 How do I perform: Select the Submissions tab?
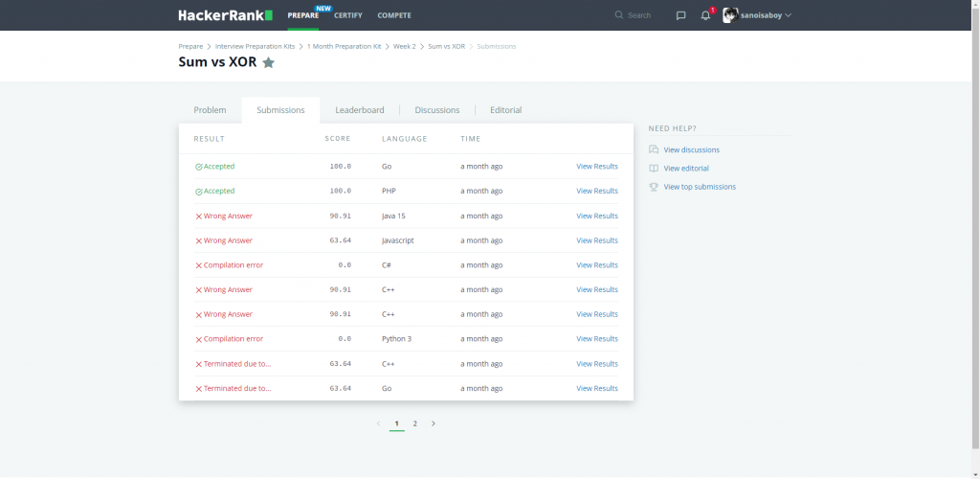(x=280, y=110)
